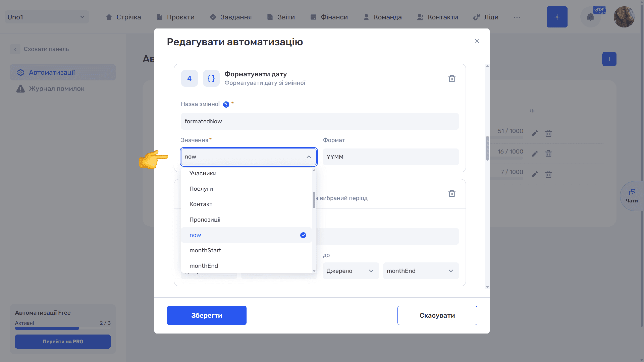Click the add automation plus button behind the dialog
644x362 pixels.
click(x=609, y=59)
